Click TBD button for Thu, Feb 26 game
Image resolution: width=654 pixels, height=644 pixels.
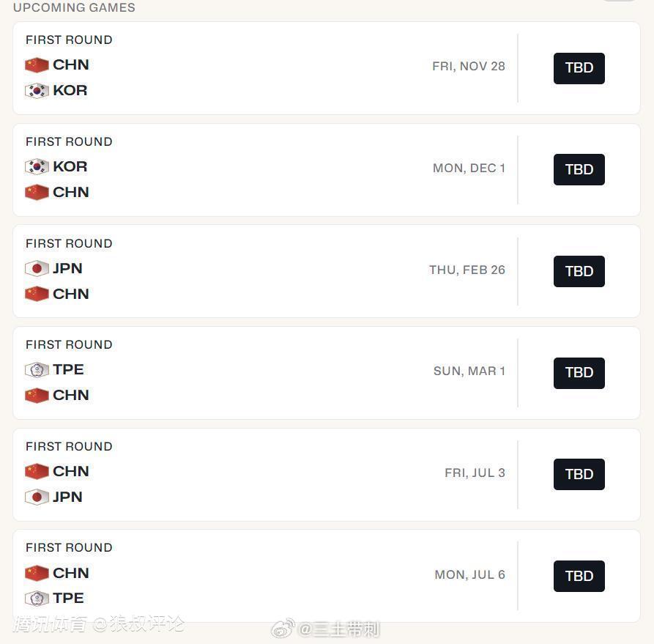tap(579, 271)
